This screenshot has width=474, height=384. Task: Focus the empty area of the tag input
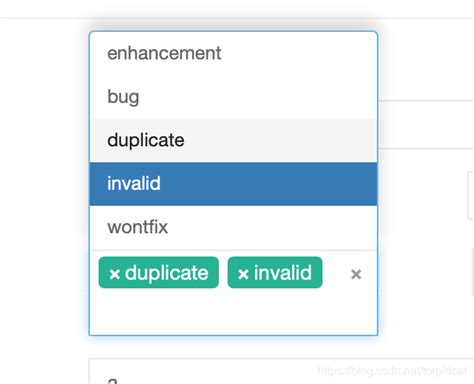pos(233,312)
